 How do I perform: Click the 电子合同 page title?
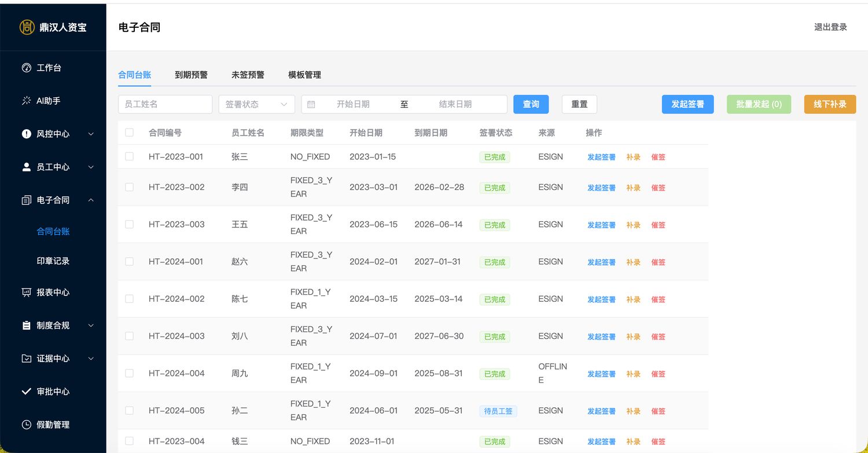click(x=139, y=27)
